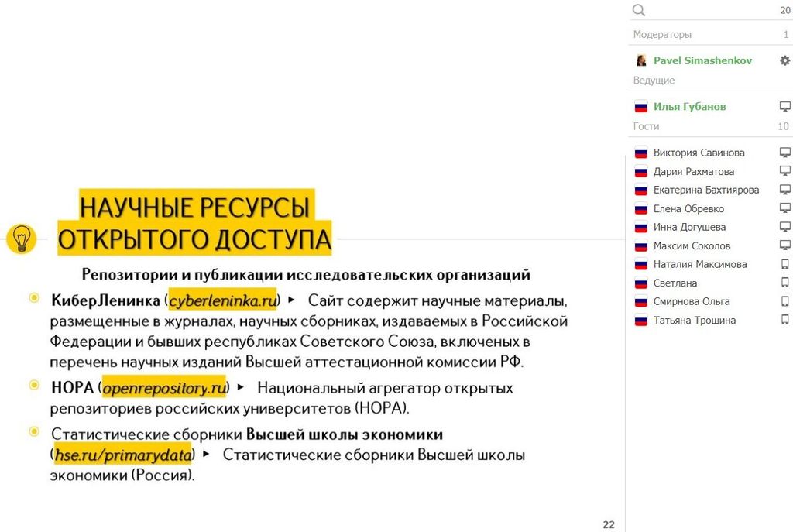The height and width of the screenshot is (532, 793).
Task: Select guest Инна Догушева in list
Action: (689, 227)
